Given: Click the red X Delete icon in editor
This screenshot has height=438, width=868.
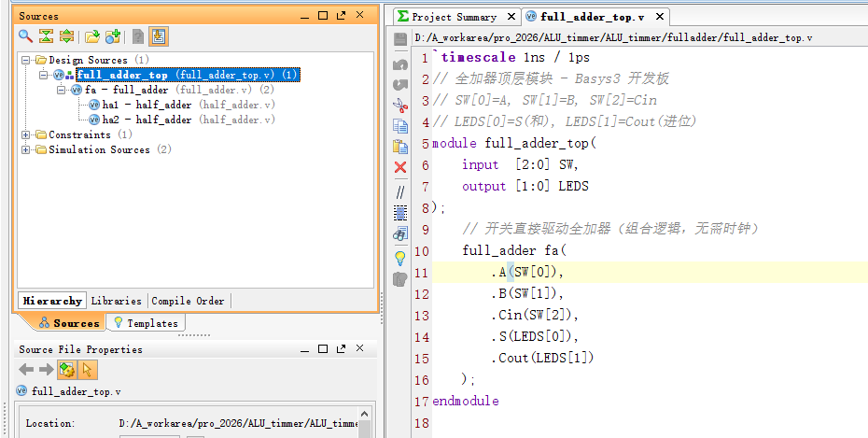Looking at the screenshot, I should click(x=400, y=167).
